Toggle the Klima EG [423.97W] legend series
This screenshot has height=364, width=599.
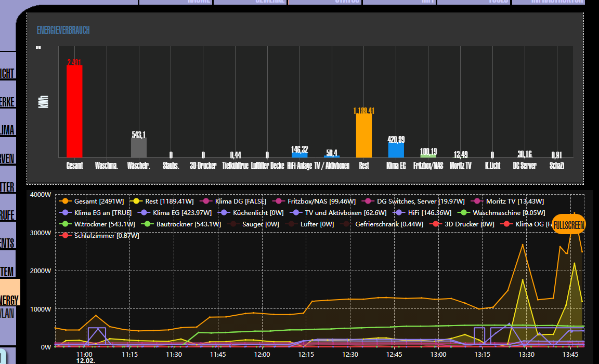click(x=175, y=212)
